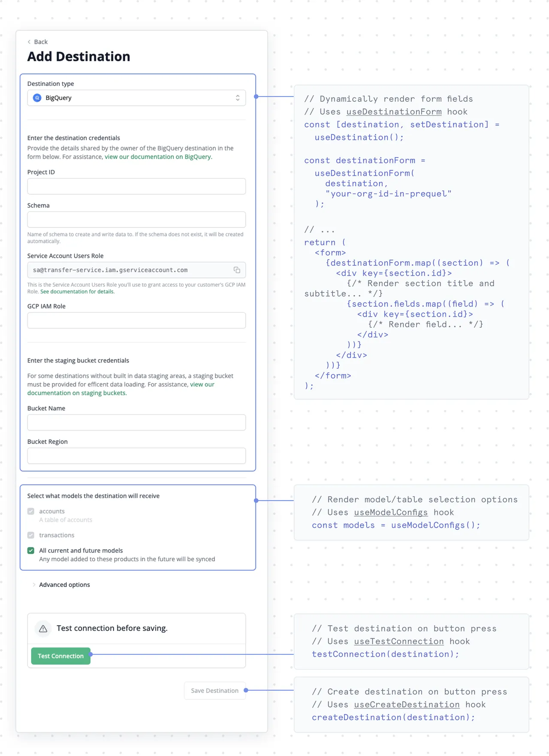Click 'createDestination(destination);' code line
The height and width of the screenshot is (756, 549).
[393, 718]
